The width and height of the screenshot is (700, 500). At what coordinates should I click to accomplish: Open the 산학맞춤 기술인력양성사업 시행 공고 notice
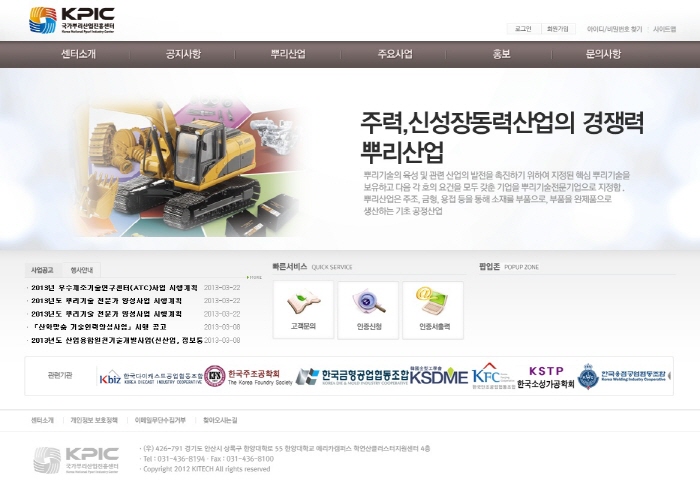(x=100, y=327)
